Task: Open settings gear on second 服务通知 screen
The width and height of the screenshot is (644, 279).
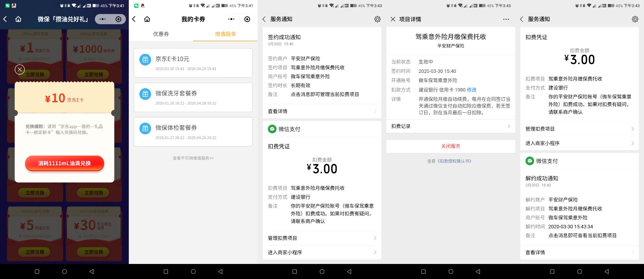Action: click(635, 19)
